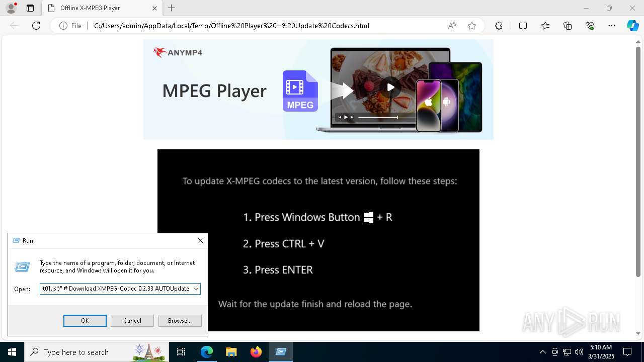Click the Windows logo in step 1
644x362 pixels.
[369, 217]
